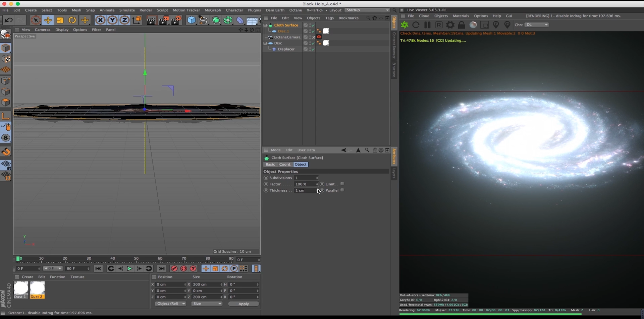Open the MoGraph menu
Viewport: 644px width, 319px height.
click(x=213, y=10)
